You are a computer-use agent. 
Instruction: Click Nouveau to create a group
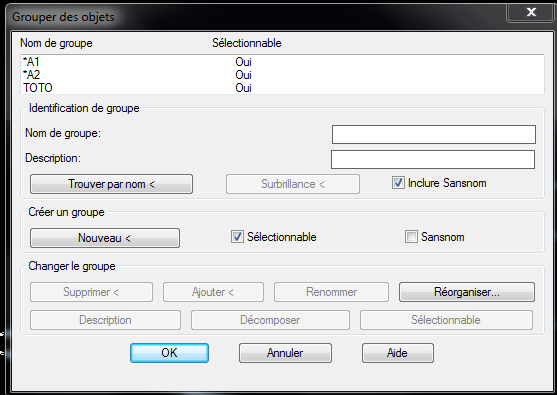click(x=105, y=238)
